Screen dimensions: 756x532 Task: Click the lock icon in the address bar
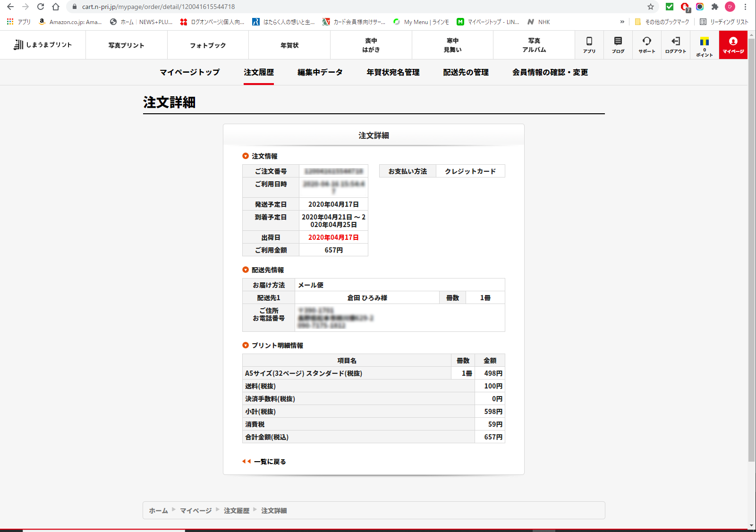pyautogui.click(x=74, y=7)
